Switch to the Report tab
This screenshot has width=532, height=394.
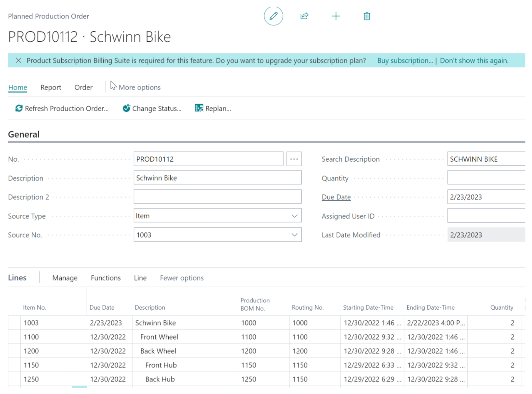[51, 87]
